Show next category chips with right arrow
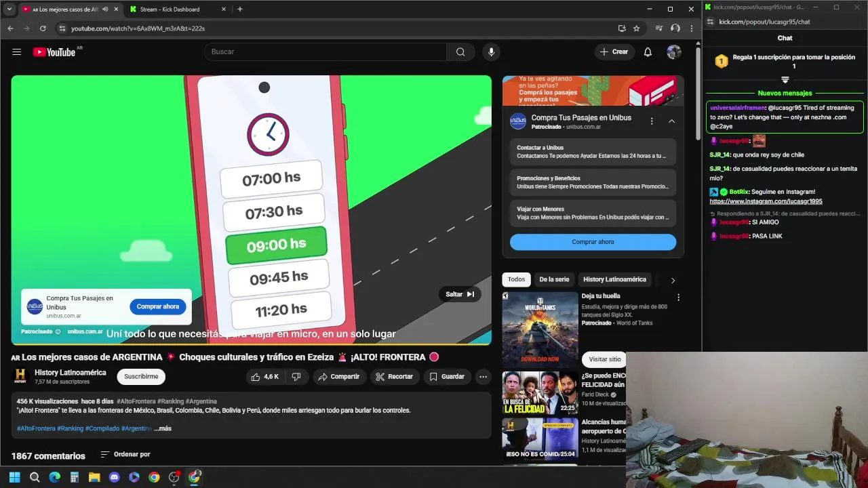The height and width of the screenshot is (488, 868). click(x=673, y=280)
